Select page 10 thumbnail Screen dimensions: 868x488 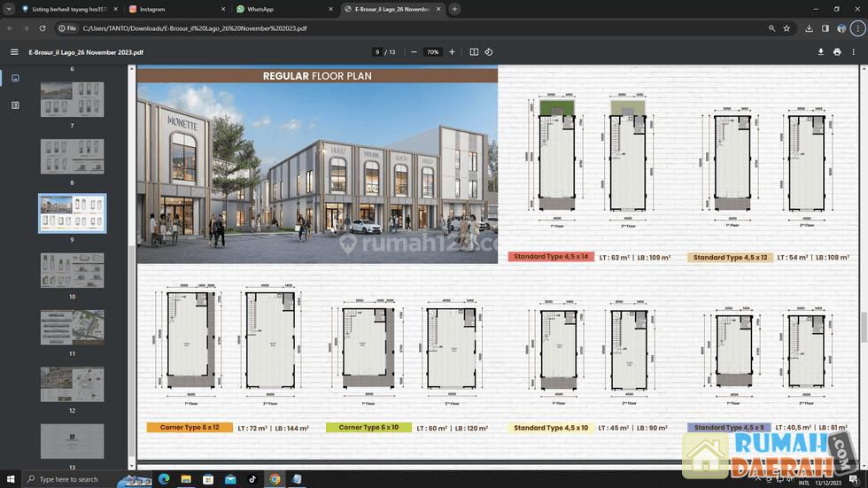[72, 270]
